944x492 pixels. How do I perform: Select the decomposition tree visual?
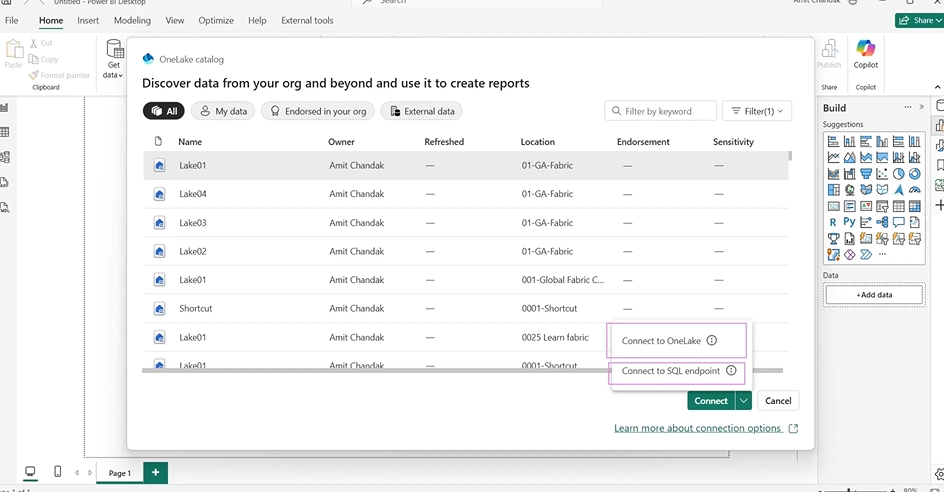(882, 222)
